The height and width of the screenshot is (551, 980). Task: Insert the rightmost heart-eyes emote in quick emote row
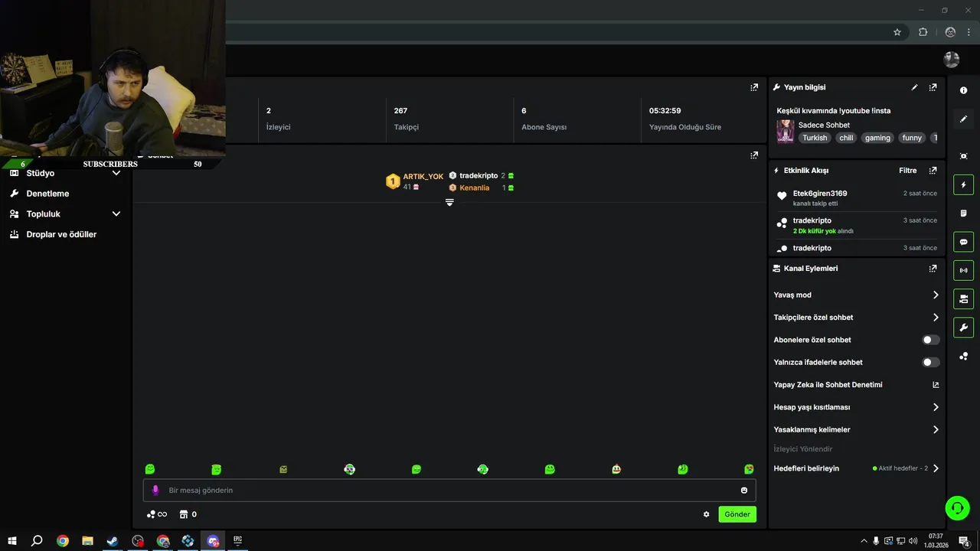749,469
